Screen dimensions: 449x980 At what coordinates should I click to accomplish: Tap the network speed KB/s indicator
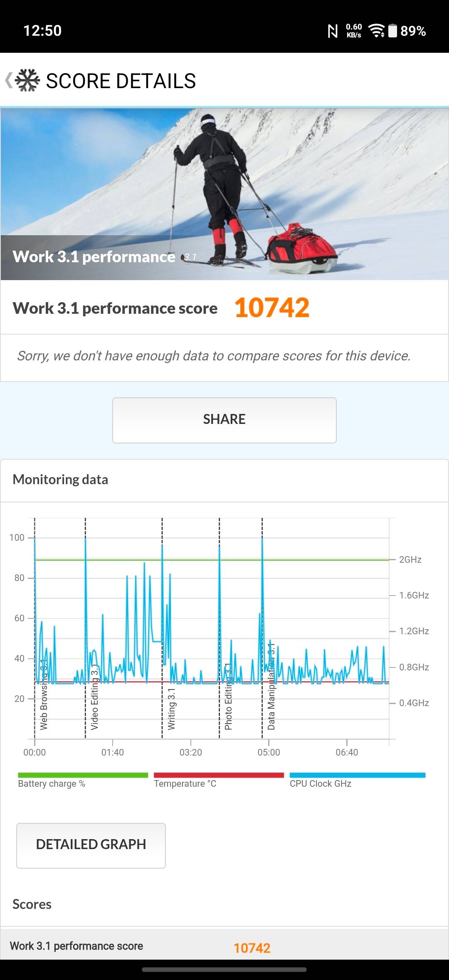pyautogui.click(x=354, y=31)
